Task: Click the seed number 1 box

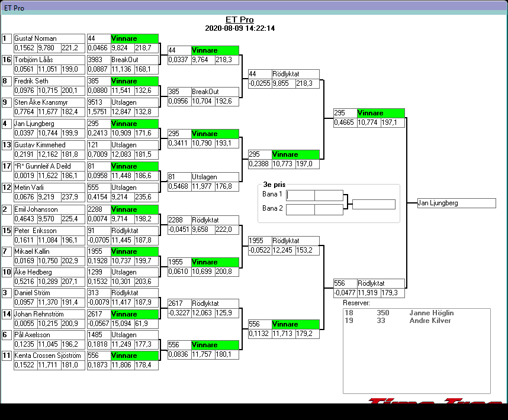Action: tap(7, 38)
